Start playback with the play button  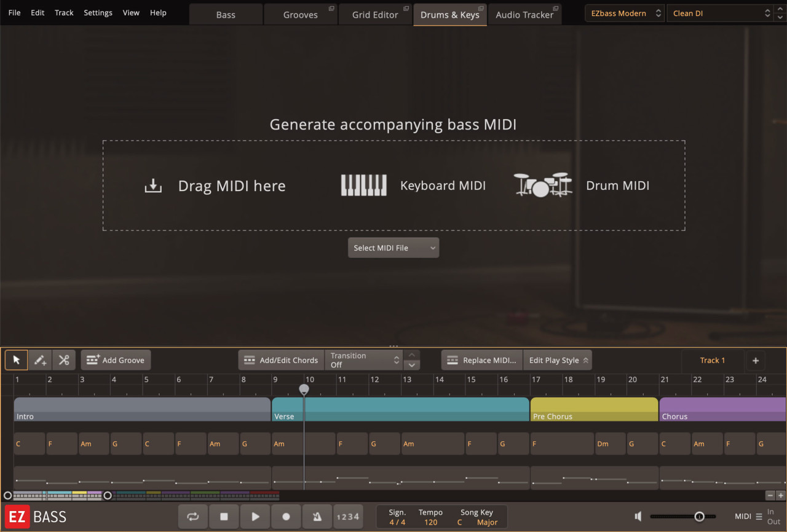255,517
